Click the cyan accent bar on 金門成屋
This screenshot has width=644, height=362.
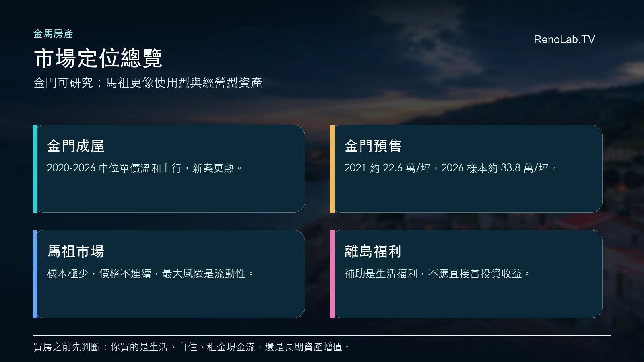click(x=35, y=169)
